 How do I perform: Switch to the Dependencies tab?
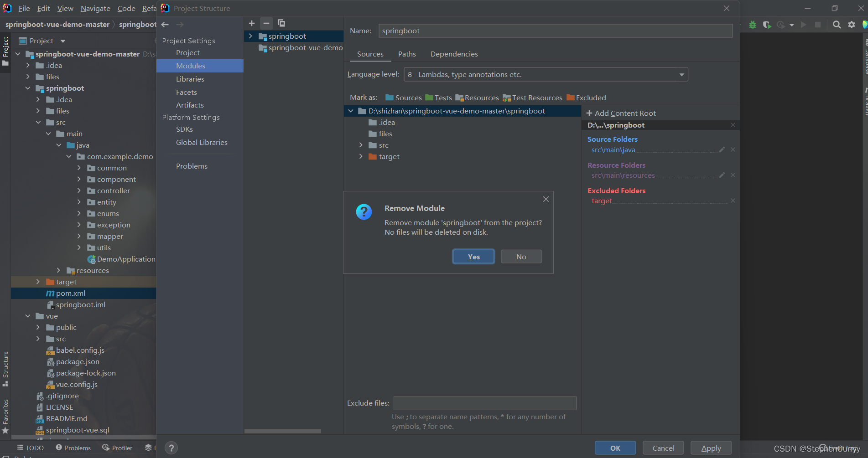(x=454, y=54)
